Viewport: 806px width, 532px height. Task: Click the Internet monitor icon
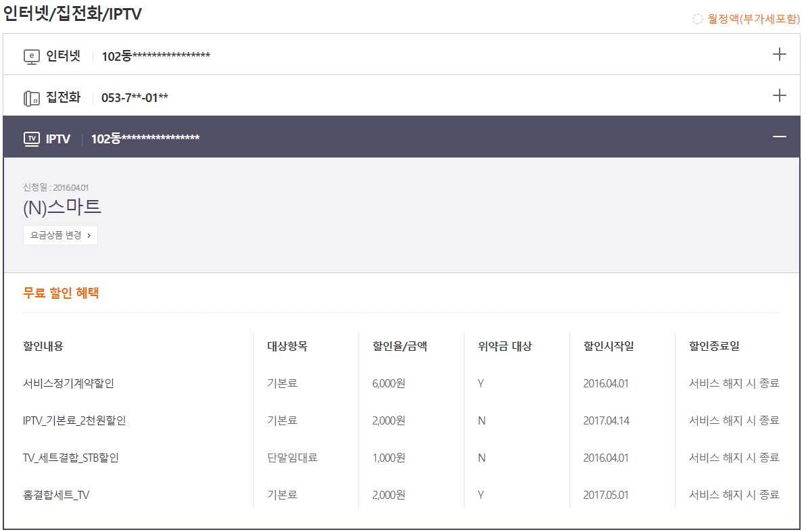32,57
